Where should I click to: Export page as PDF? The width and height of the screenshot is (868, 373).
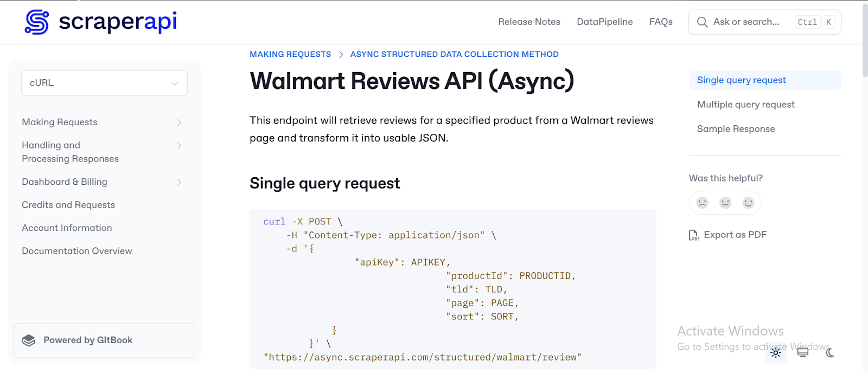[728, 235]
